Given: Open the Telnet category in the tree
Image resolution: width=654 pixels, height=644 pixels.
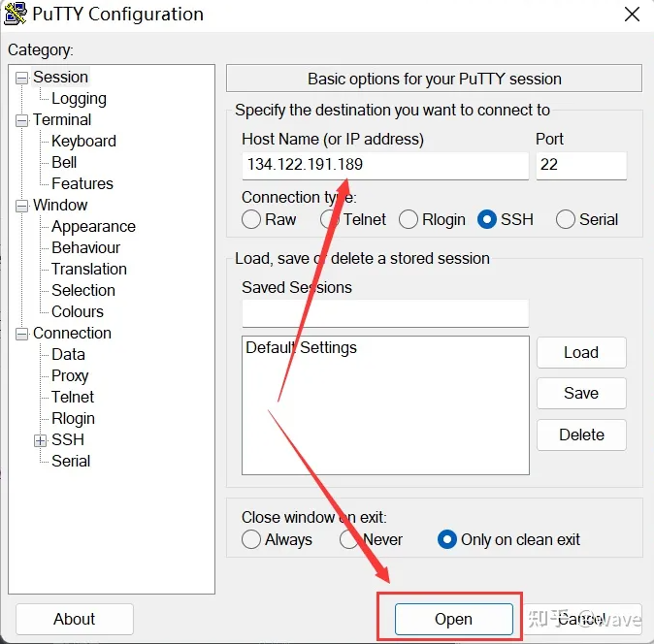Looking at the screenshot, I should (73, 398).
